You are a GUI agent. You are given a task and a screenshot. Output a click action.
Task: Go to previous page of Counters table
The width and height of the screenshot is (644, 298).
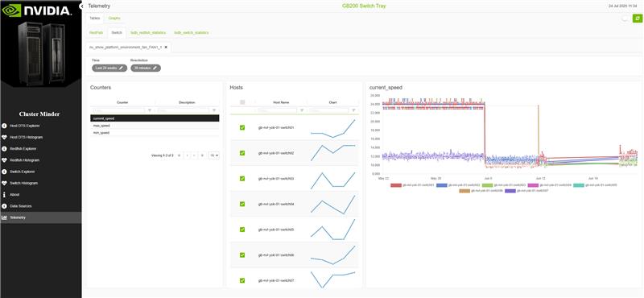coord(187,155)
